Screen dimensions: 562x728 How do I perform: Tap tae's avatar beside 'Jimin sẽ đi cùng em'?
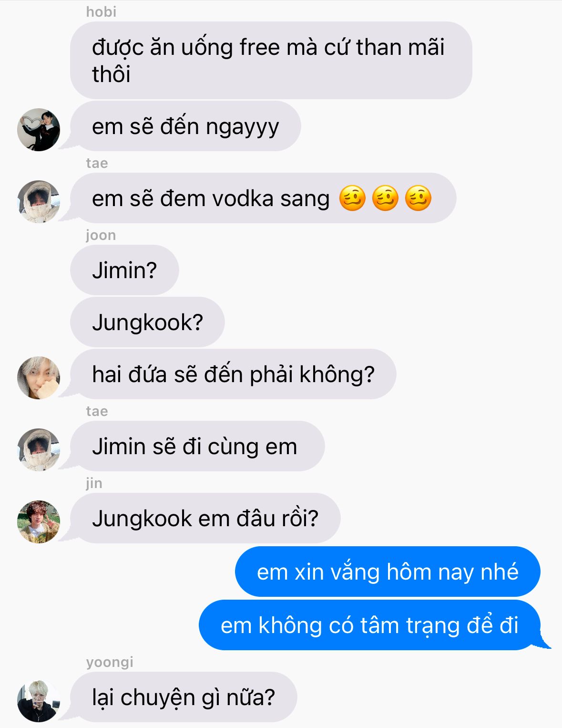tap(39, 450)
